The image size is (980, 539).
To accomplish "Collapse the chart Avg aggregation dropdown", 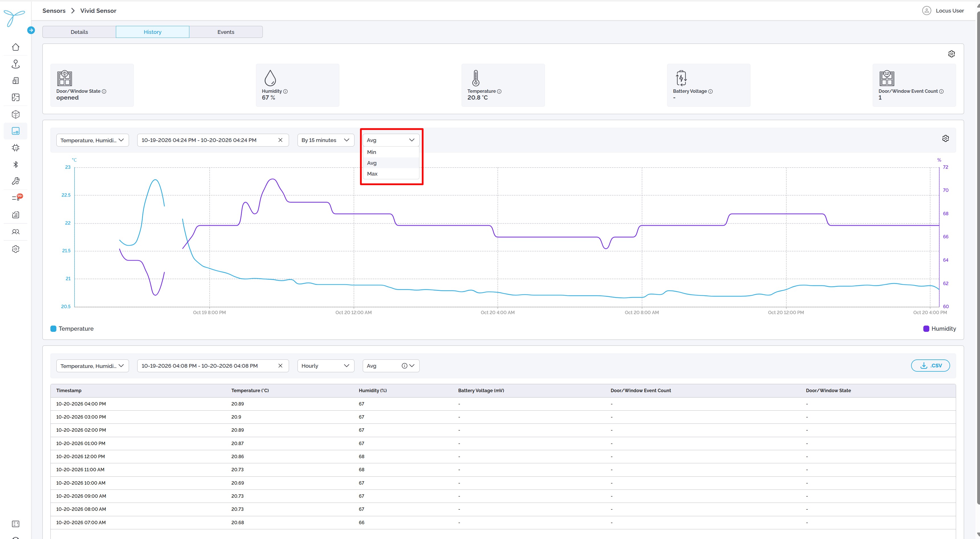I will [x=391, y=140].
